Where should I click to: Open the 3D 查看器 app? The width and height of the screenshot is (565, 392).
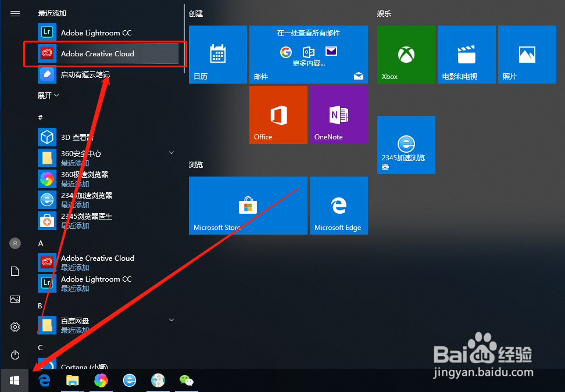pyautogui.click(x=108, y=137)
